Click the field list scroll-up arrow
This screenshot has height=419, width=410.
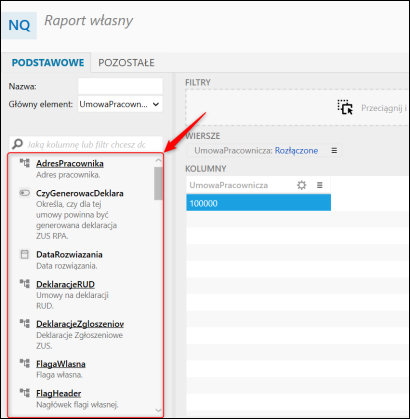click(158, 161)
